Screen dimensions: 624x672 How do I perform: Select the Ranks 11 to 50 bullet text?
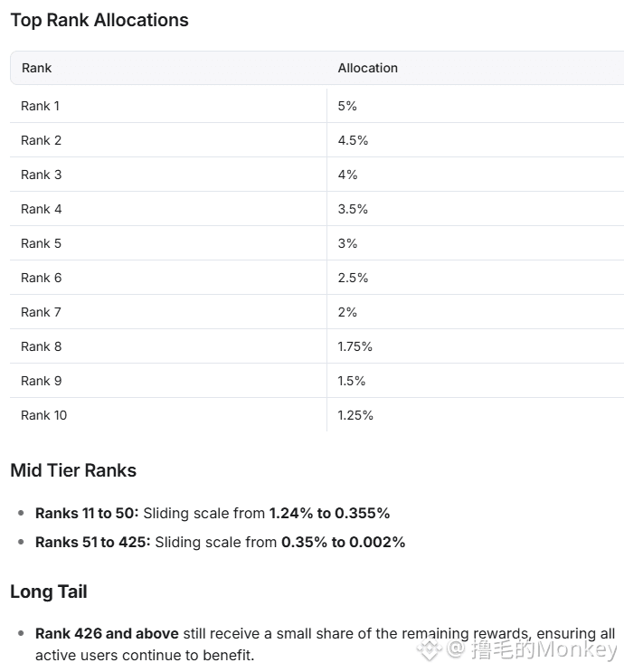pos(213,513)
